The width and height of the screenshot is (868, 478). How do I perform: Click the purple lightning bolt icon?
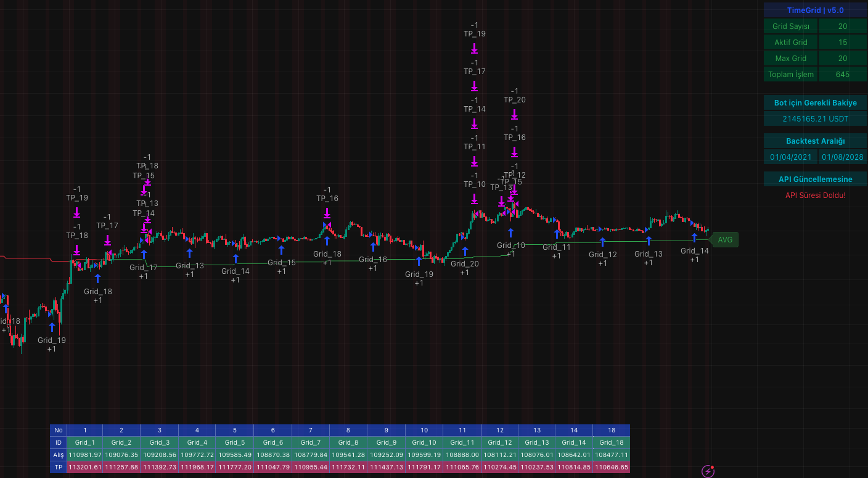click(x=708, y=472)
